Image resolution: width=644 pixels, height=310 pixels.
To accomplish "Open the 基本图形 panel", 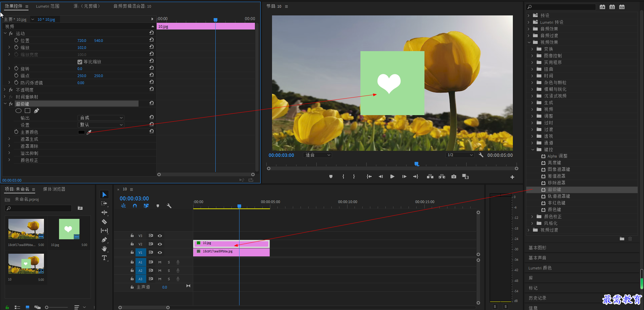I will (x=537, y=248).
